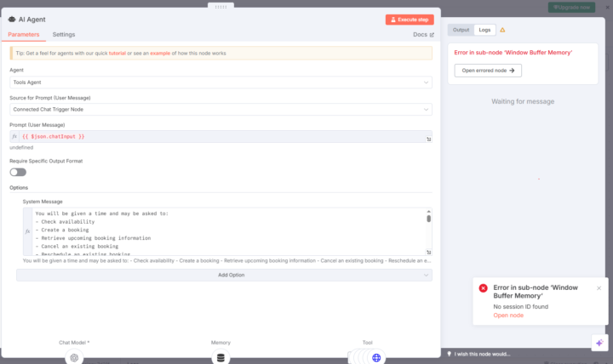Open the tutorial link in tip
This screenshot has width=613, height=364.
(x=117, y=53)
